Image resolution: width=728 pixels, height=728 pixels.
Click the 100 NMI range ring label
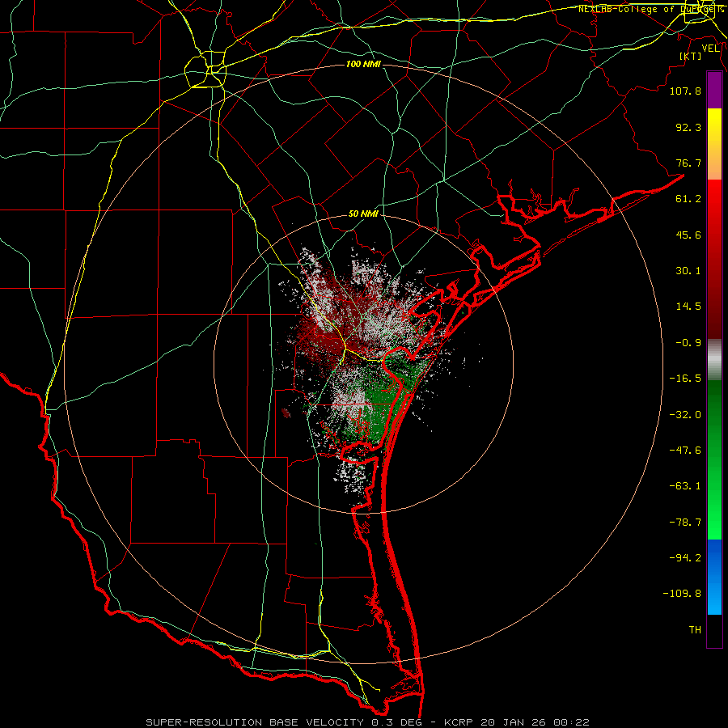[363, 64]
